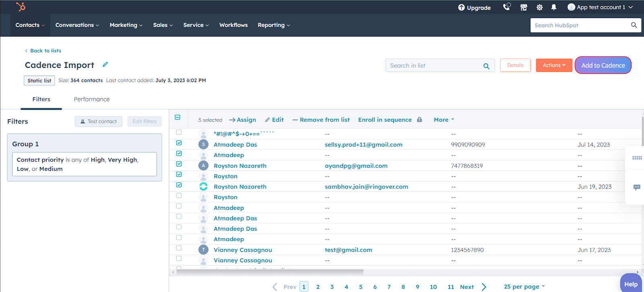Click the Search HubSpot magnifier icon

[x=634, y=25]
